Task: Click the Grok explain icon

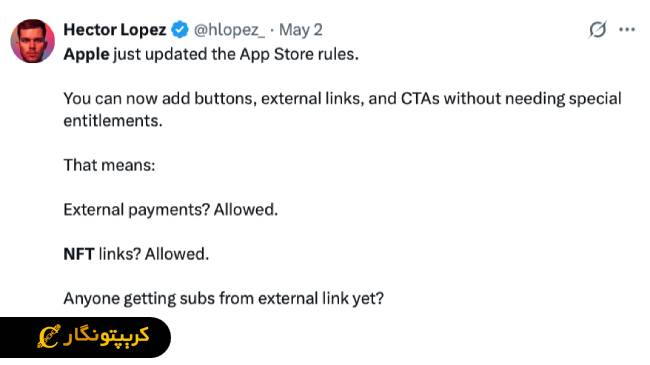Action: pos(597,29)
